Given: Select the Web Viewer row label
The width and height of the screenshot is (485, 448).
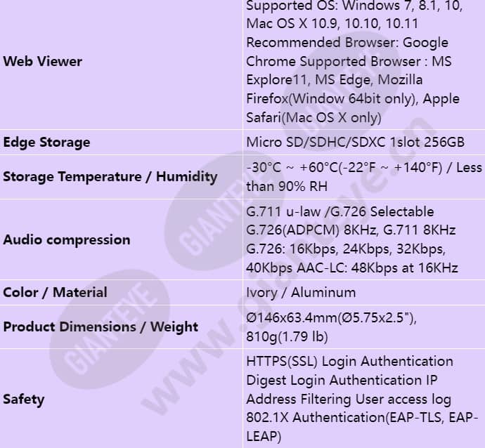Looking at the screenshot, I should [43, 61].
